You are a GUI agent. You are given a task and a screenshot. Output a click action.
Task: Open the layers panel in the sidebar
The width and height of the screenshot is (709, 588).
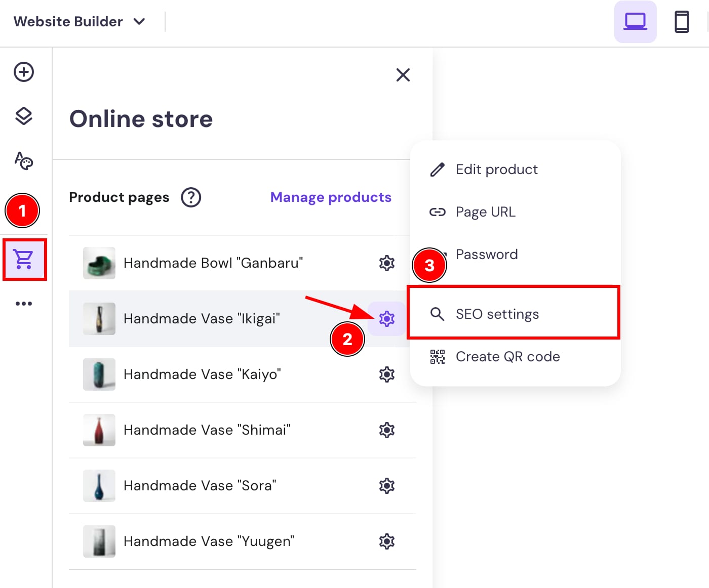pyautogui.click(x=23, y=116)
